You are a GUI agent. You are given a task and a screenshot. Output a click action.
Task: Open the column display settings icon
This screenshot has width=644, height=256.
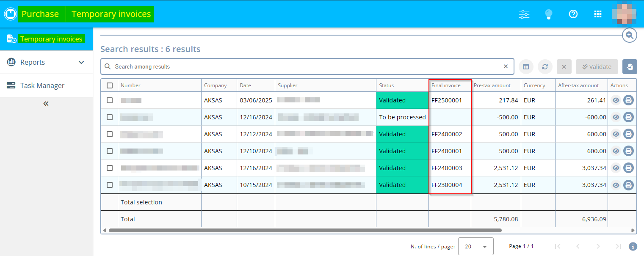pos(526,67)
